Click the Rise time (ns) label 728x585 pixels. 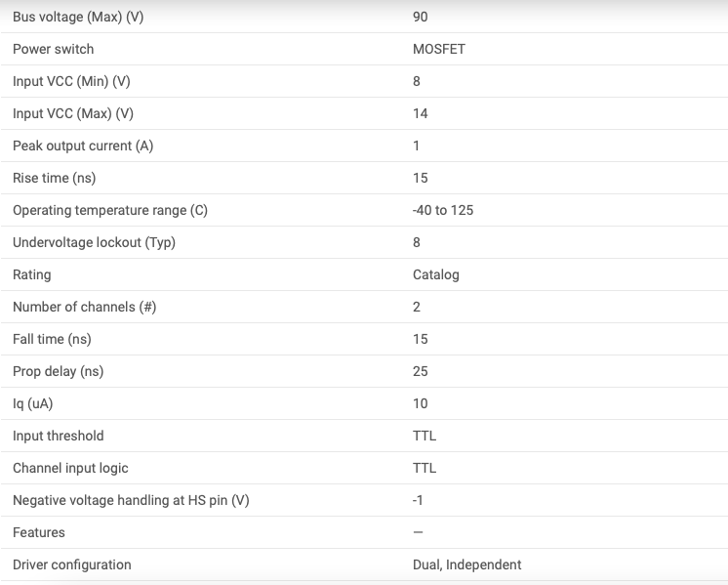pos(55,178)
